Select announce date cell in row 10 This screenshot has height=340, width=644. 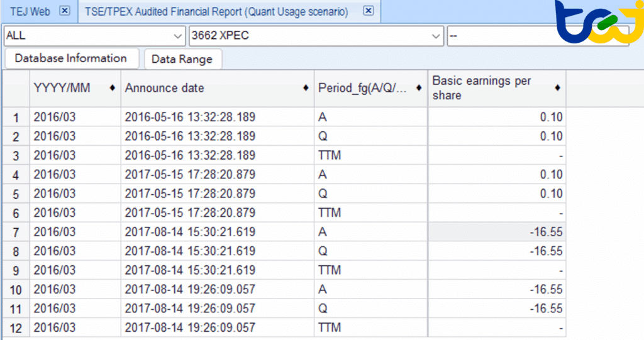tap(217, 289)
